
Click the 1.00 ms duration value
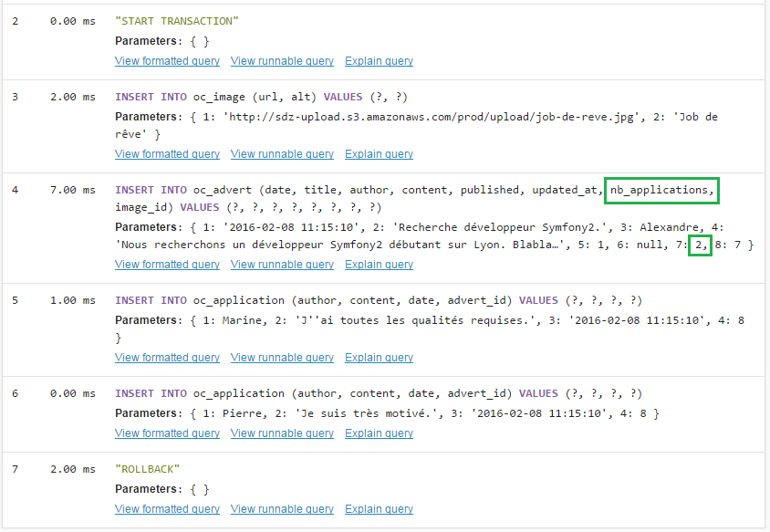(73, 300)
